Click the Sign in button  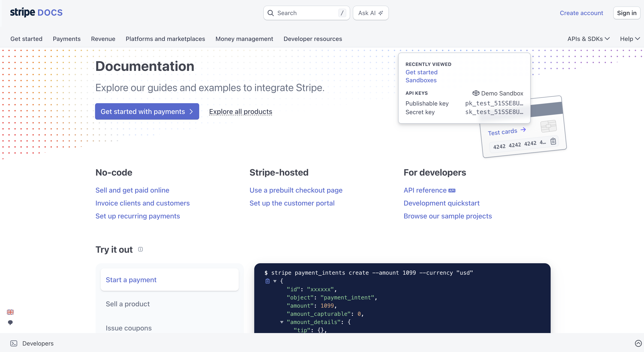click(627, 13)
